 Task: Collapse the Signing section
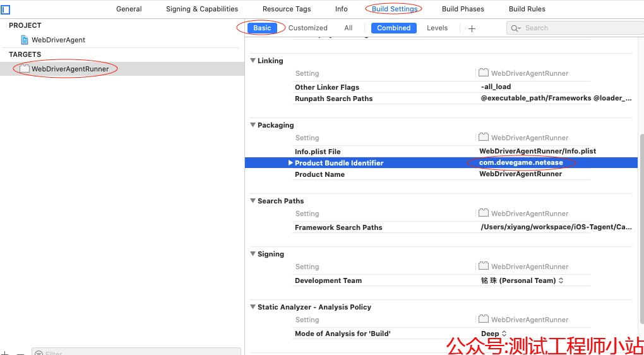(253, 253)
